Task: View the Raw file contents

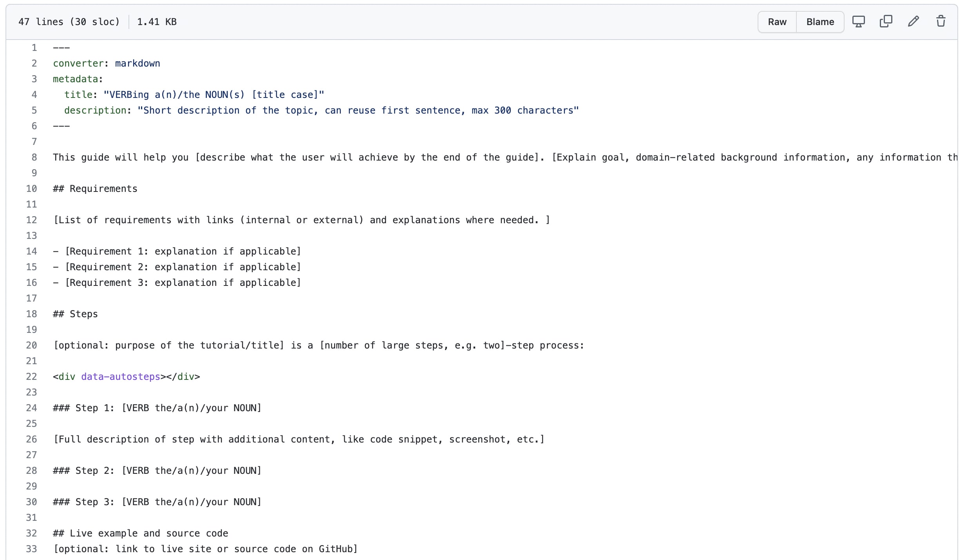Action: pyautogui.click(x=776, y=22)
